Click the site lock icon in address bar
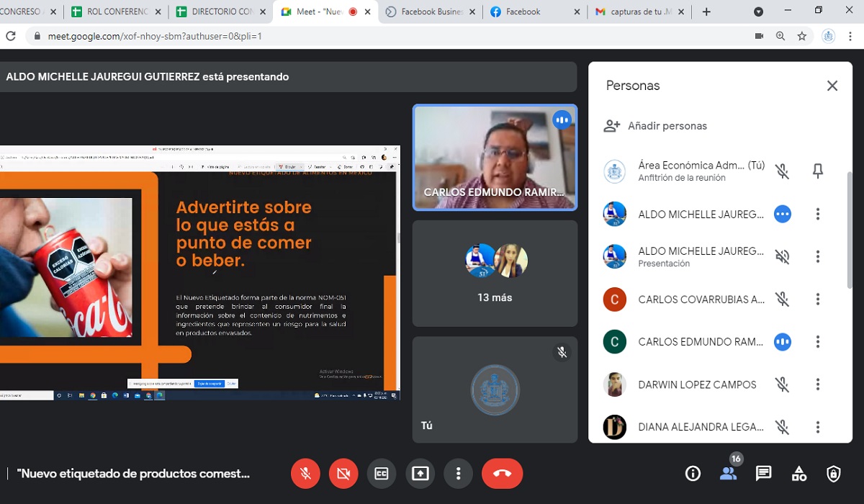The width and height of the screenshot is (864, 504). pos(37,36)
